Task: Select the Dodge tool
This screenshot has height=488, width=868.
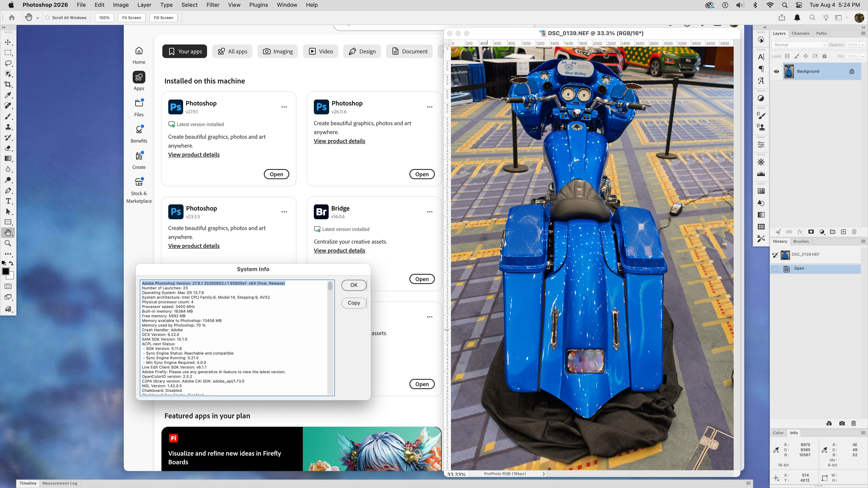Action: click(8, 180)
